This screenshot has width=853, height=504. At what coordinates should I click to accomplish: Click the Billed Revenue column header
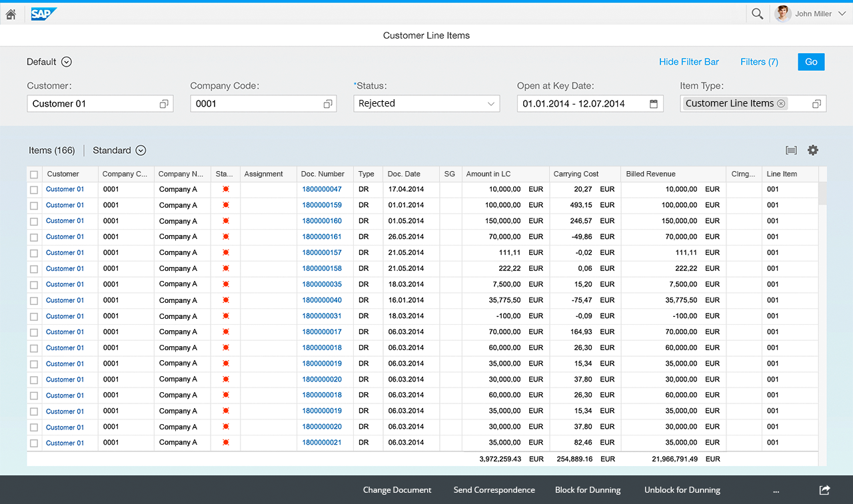pos(673,174)
